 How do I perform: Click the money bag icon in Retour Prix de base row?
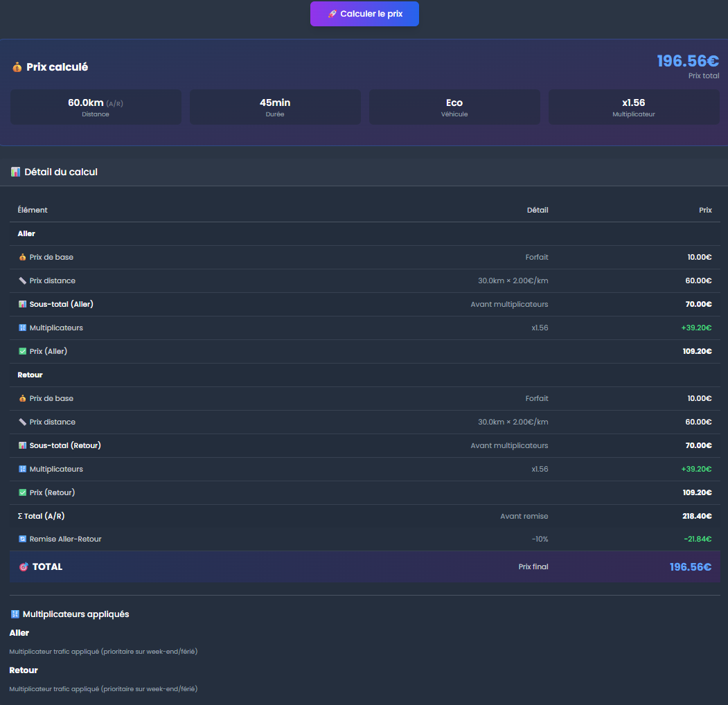click(22, 398)
